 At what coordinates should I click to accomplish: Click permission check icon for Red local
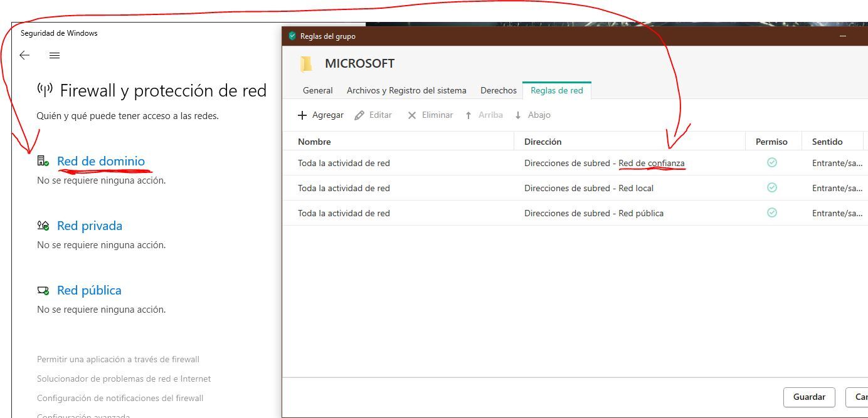click(x=772, y=187)
